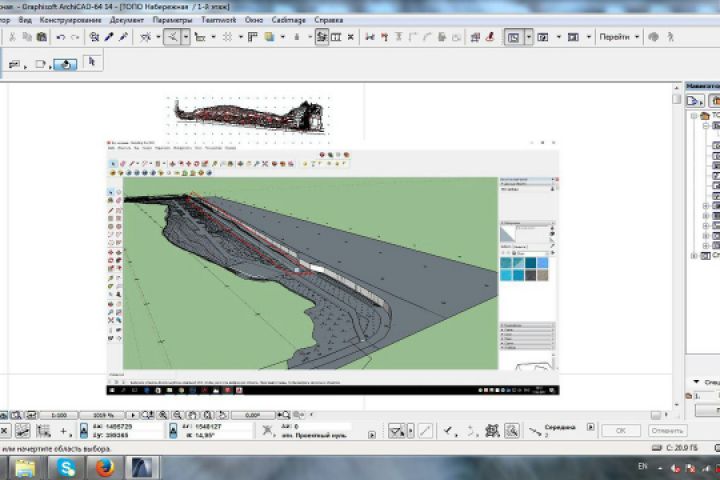Open Skype from the Windows taskbar

point(66,467)
